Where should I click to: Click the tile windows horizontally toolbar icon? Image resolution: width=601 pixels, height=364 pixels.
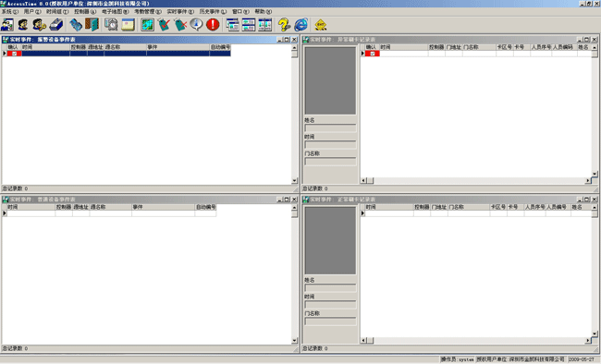pyautogui.click(x=249, y=25)
